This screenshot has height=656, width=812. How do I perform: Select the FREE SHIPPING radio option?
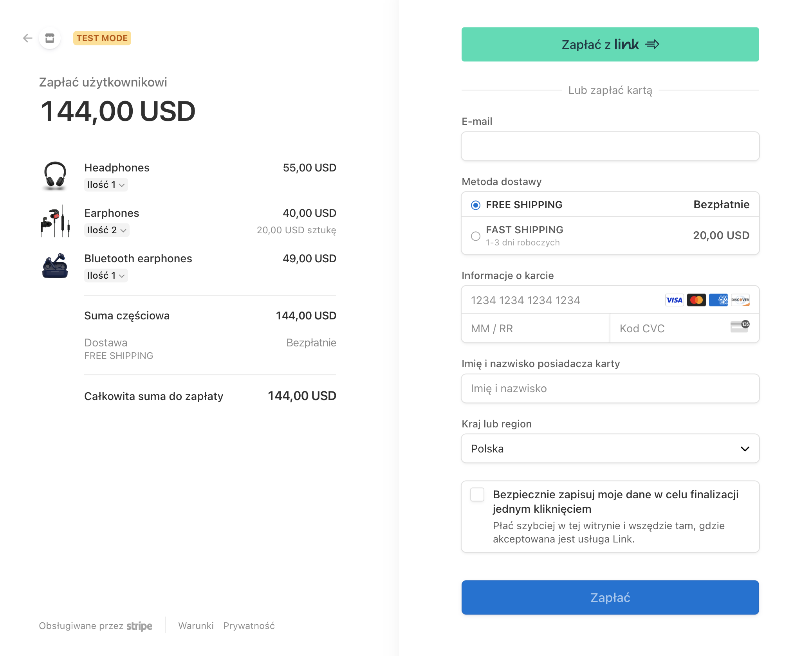(476, 205)
